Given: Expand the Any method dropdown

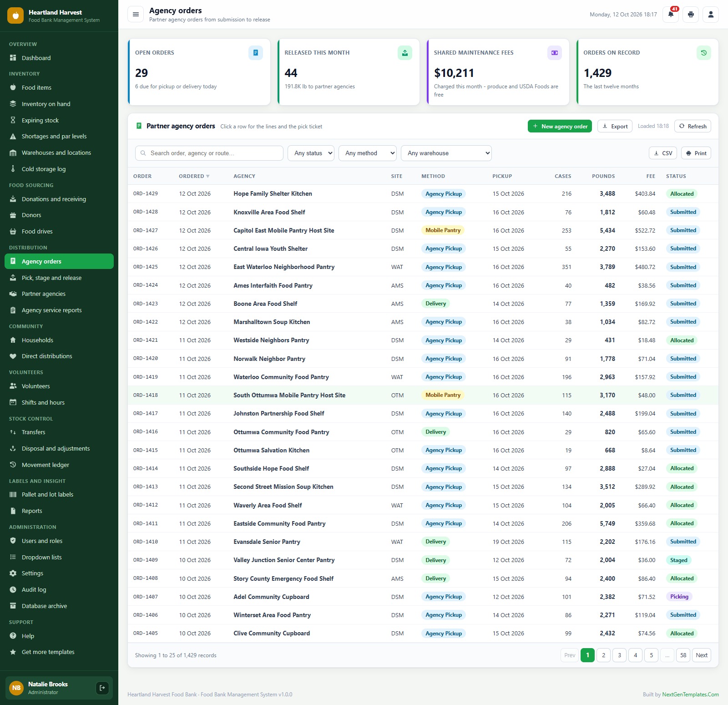Looking at the screenshot, I should [x=368, y=153].
